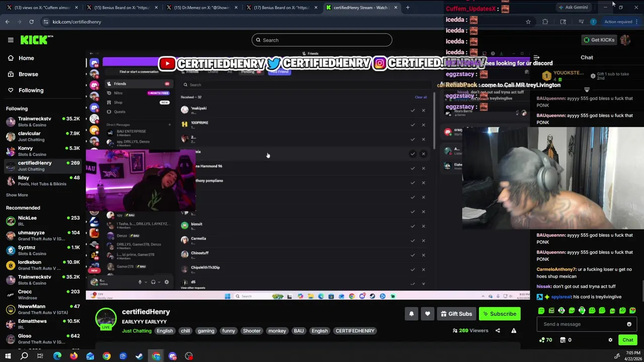Click the 269 Viewers count

(x=470, y=331)
